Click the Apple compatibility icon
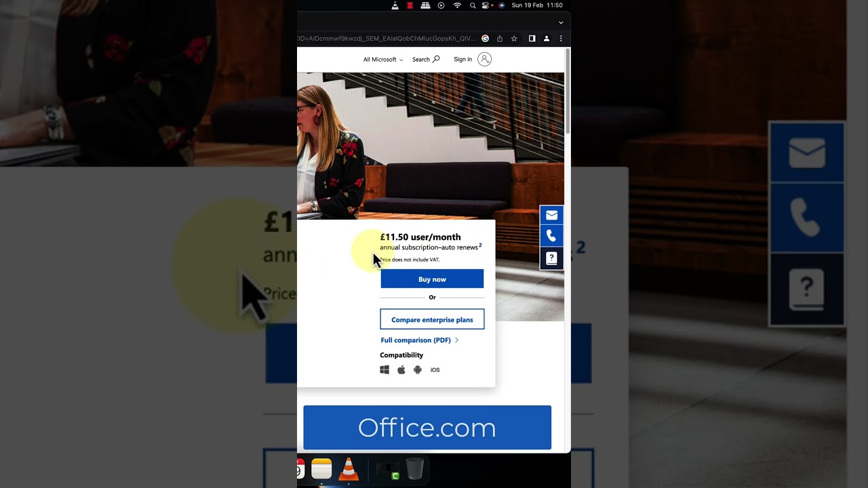 tap(401, 370)
